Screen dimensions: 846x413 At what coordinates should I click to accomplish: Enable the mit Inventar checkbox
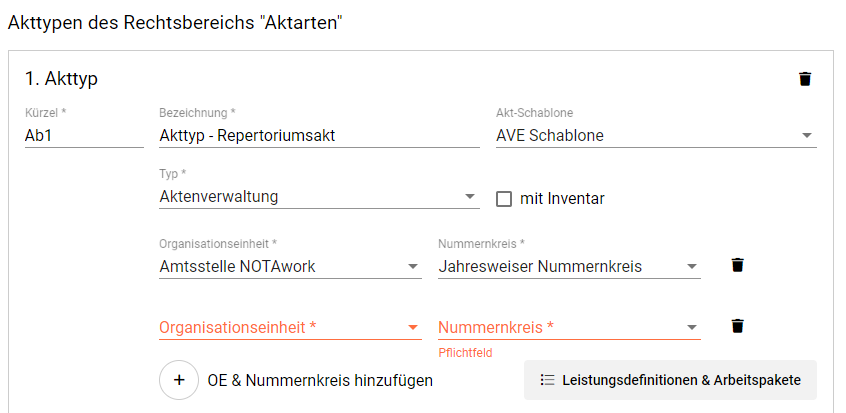pos(504,199)
